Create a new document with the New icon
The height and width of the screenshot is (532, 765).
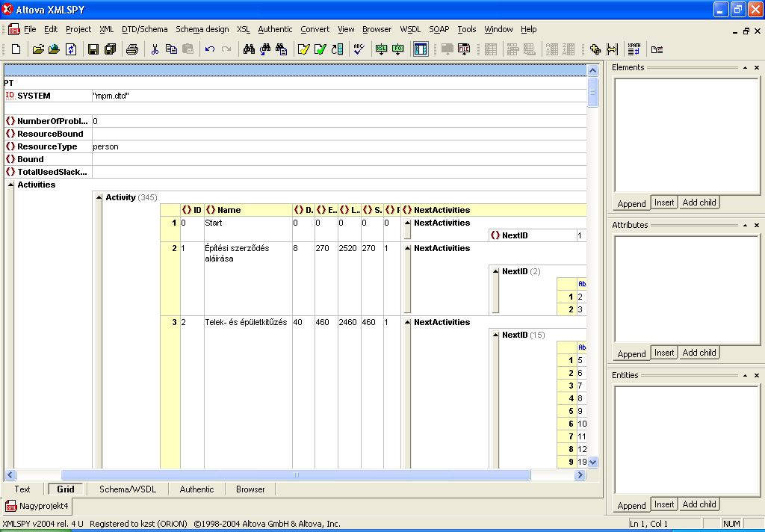(16, 49)
